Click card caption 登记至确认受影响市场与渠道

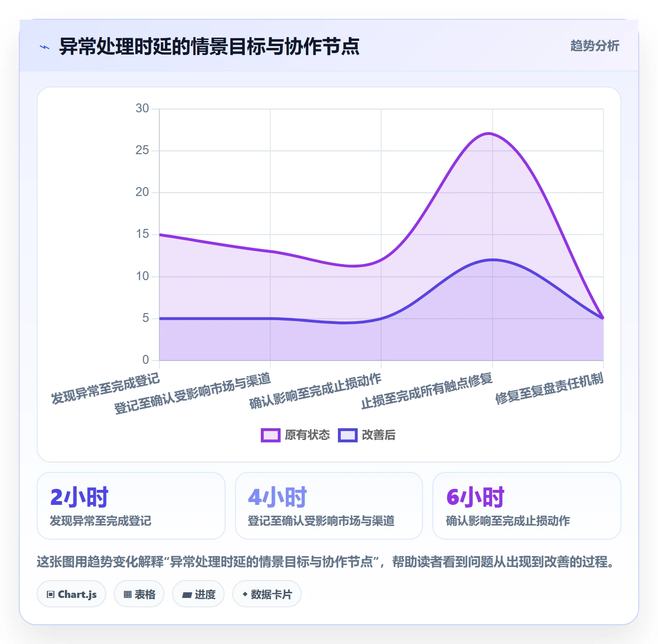pos(321,521)
